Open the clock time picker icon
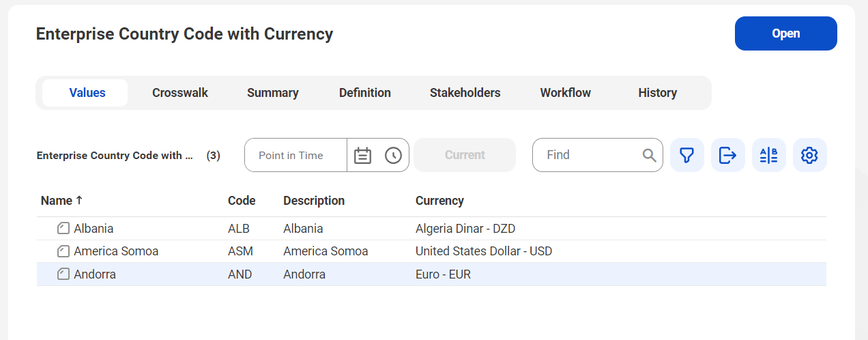Image resolution: width=868 pixels, height=340 pixels. [393, 156]
